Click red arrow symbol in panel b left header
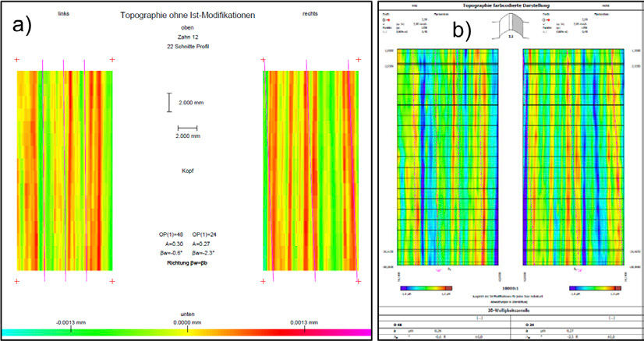Viewport: 644px width, 341px height. [390, 19]
